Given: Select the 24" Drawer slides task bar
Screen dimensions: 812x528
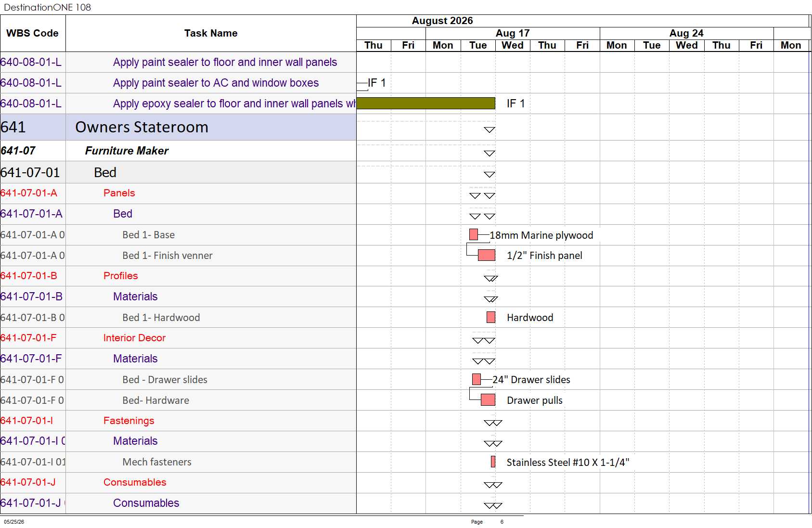Looking at the screenshot, I should point(477,379).
